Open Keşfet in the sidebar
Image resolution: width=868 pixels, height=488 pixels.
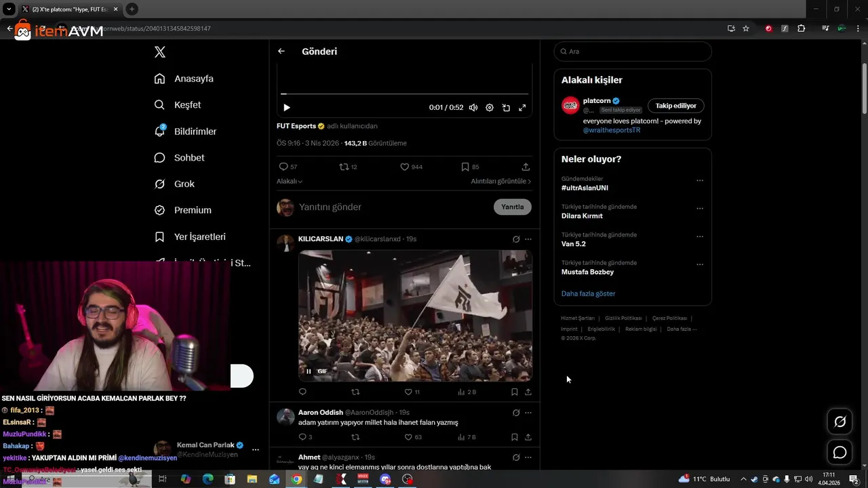[x=178, y=105]
